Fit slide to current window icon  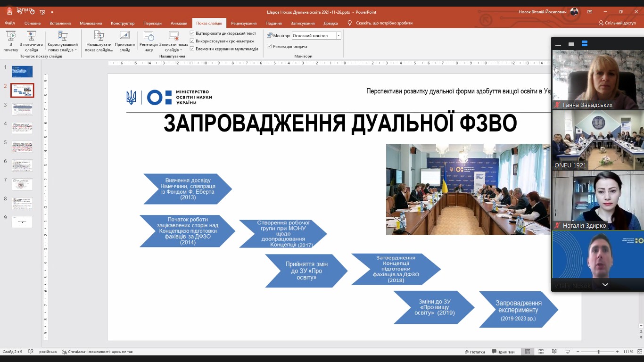point(640,352)
